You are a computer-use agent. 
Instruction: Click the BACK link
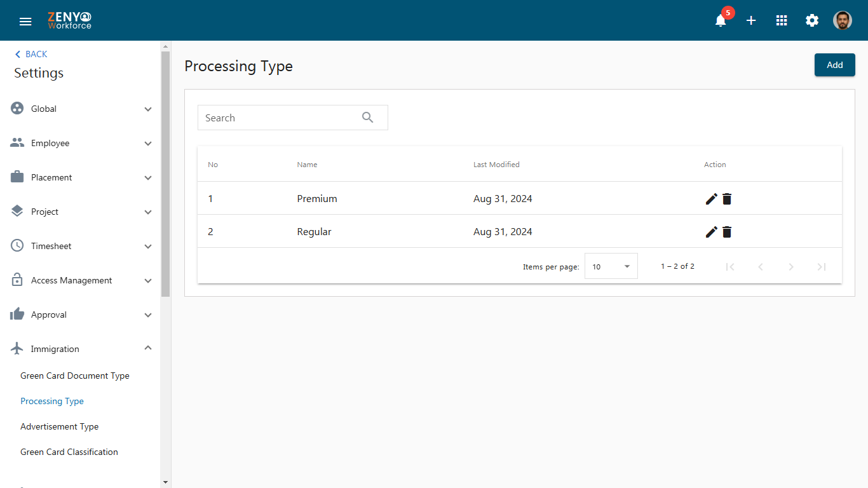(x=31, y=54)
